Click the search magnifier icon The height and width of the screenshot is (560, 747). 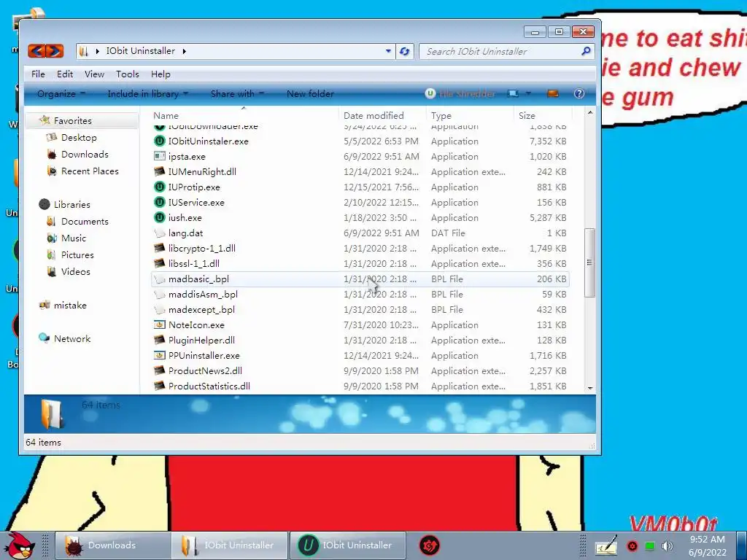pyautogui.click(x=586, y=51)
